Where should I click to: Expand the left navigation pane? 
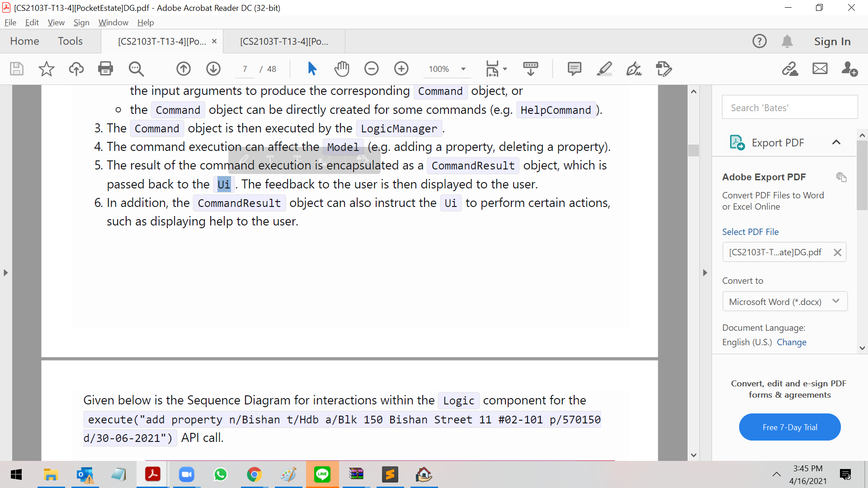click(5, 272)
